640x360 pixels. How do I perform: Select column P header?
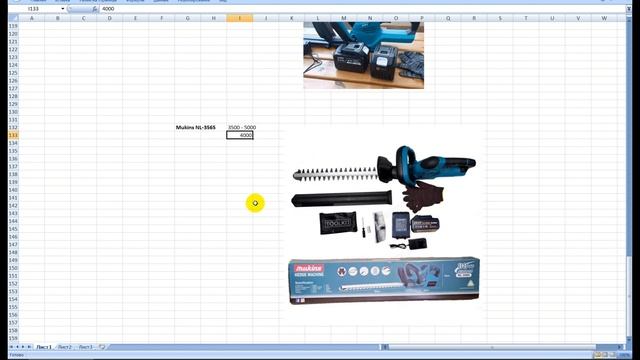(422, 18)
